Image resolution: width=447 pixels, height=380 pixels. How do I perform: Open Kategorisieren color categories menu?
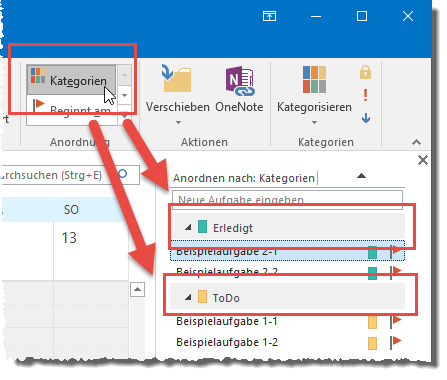click(314, 95)
